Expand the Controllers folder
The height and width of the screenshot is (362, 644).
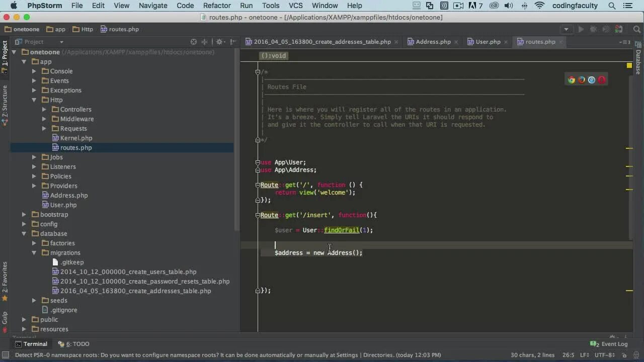(44, 110)
